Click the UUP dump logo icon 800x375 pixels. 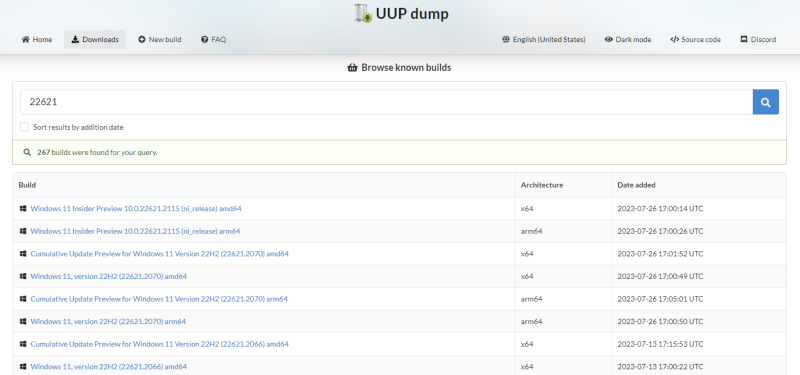click(363, 13)
